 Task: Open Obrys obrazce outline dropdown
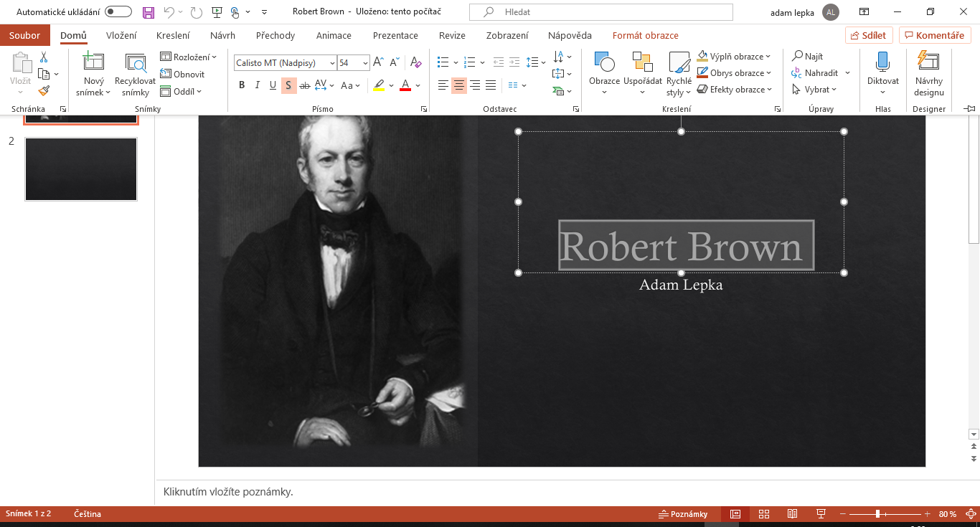(x=733, y=72)
